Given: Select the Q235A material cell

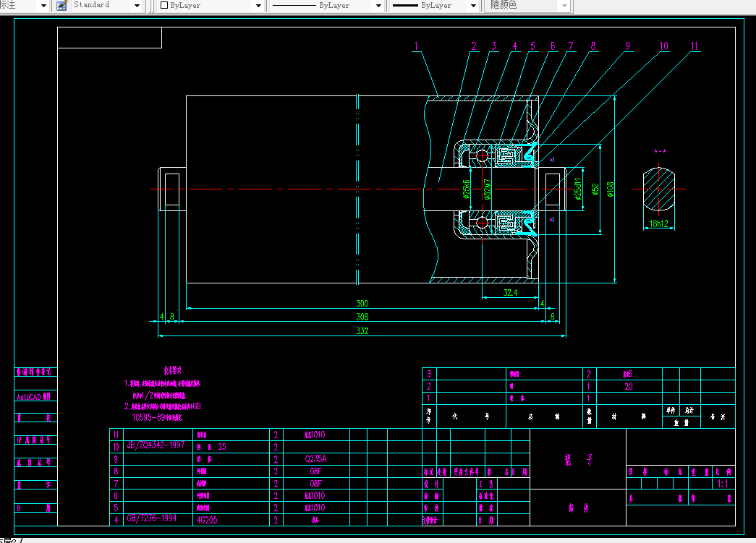Looking at the screenshot, I should pos(316,458).
